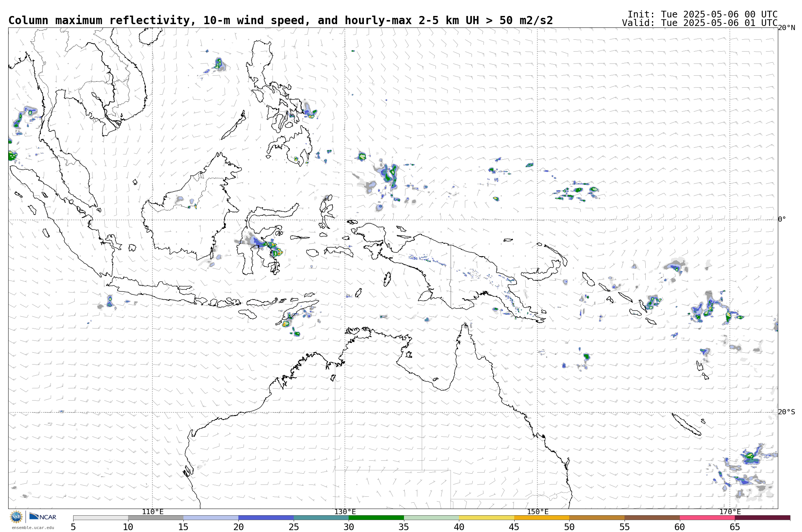This screenshot has width=802, height=532.
Task: Click the 170°E longitude label
Action: pos(730,512)
